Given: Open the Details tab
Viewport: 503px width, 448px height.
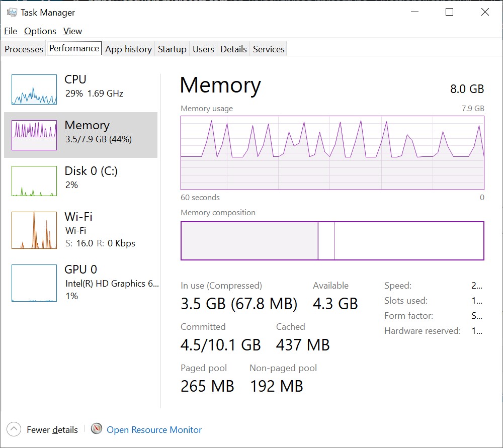Looking at the screenshot, I should coord(233,49).
